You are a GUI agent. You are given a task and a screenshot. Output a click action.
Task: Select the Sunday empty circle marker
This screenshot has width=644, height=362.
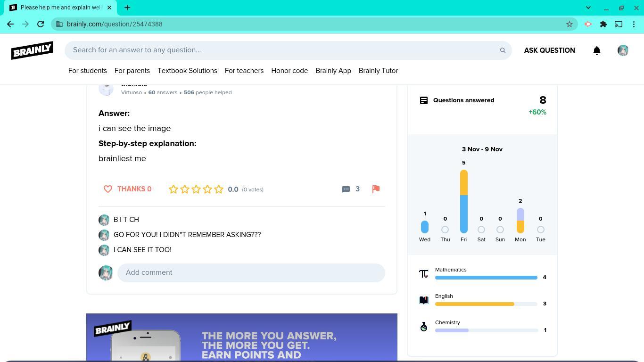[500, 230]
